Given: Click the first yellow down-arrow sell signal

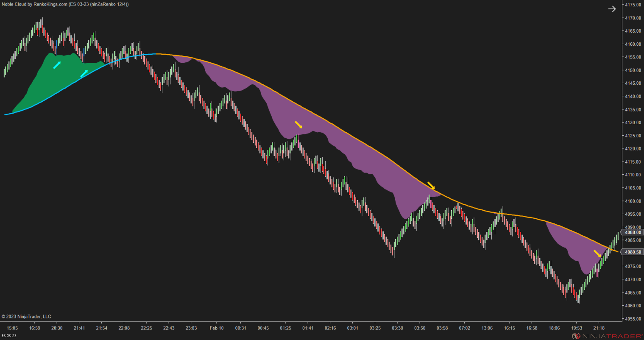Looking at the screenshot, I should click(x=298, y=125).
